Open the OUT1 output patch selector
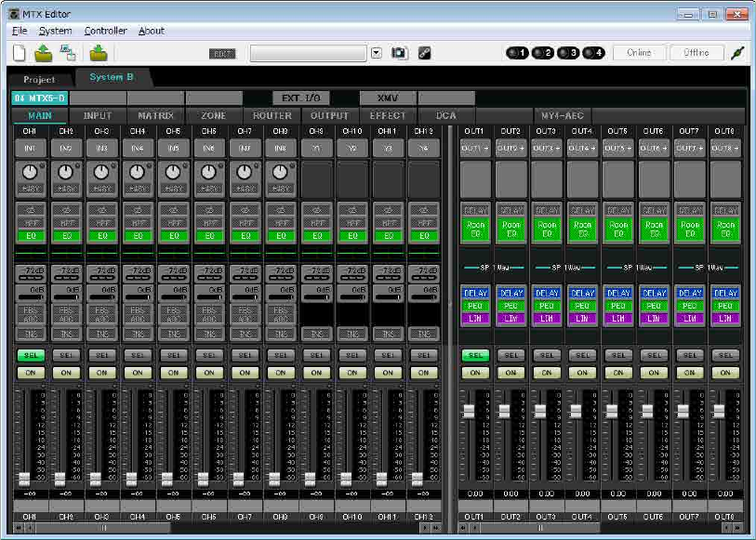This screenshot has width=756, height=540. (x=475, y=149)
